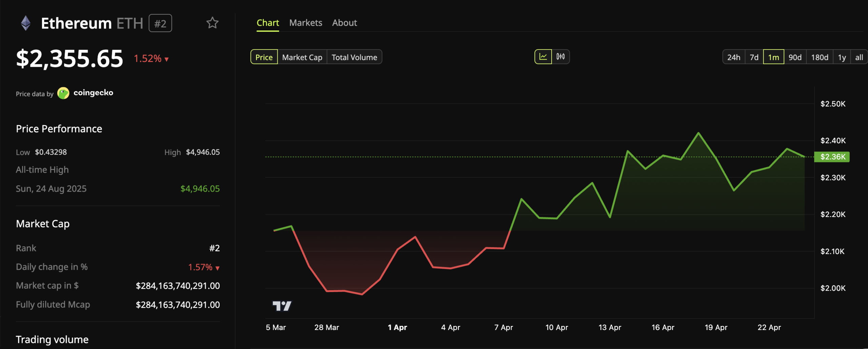Show all-time chart range
The height and width of the screenshot is (349, 868).
(x=859, y=57)
